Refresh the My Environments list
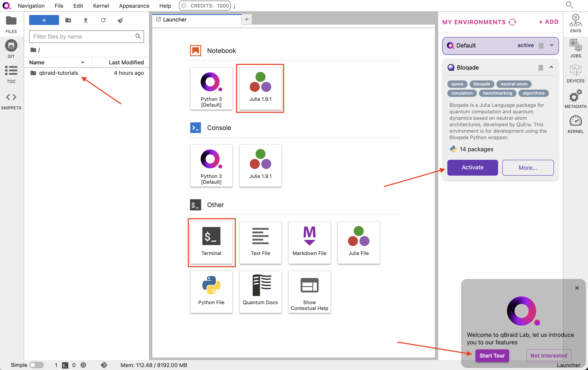Viewport: 588px width, 370px height. [512, 22]
